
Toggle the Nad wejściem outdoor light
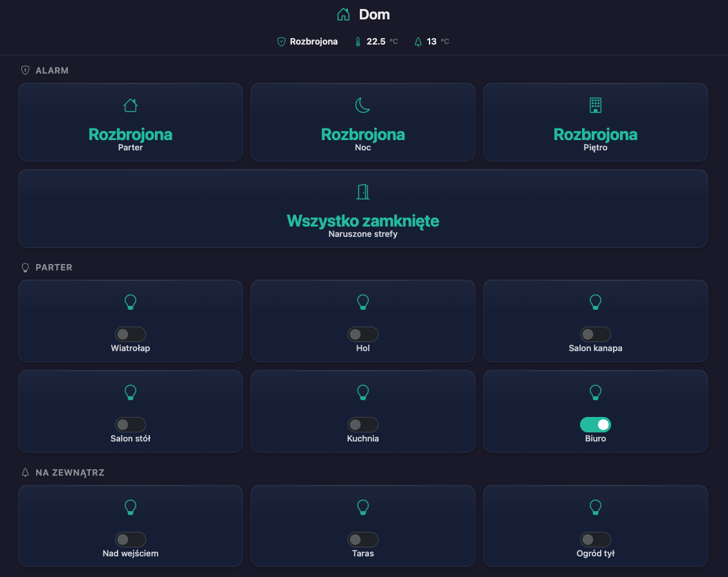(x=130, y=540)
